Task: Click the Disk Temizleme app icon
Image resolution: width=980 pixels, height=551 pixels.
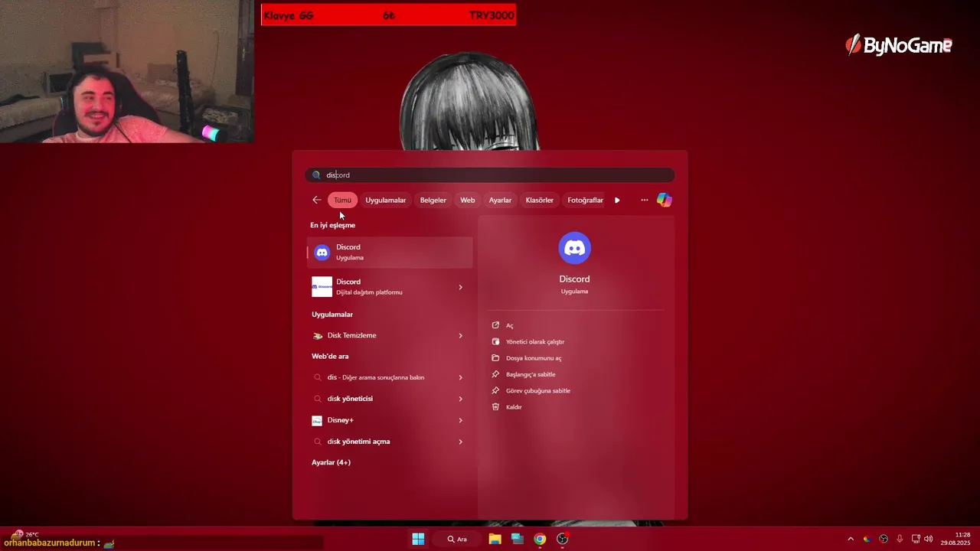Action: (318, 335)
